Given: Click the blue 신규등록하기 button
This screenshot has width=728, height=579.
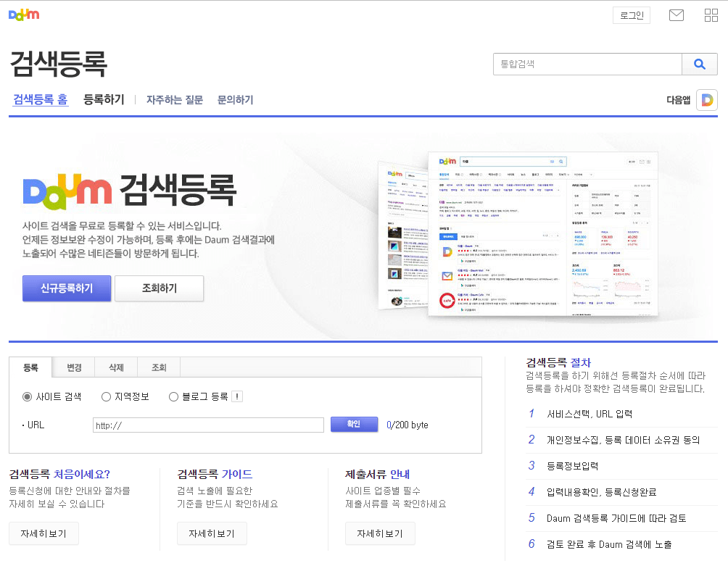Looking at the screenshot, I should pos(66,288).
